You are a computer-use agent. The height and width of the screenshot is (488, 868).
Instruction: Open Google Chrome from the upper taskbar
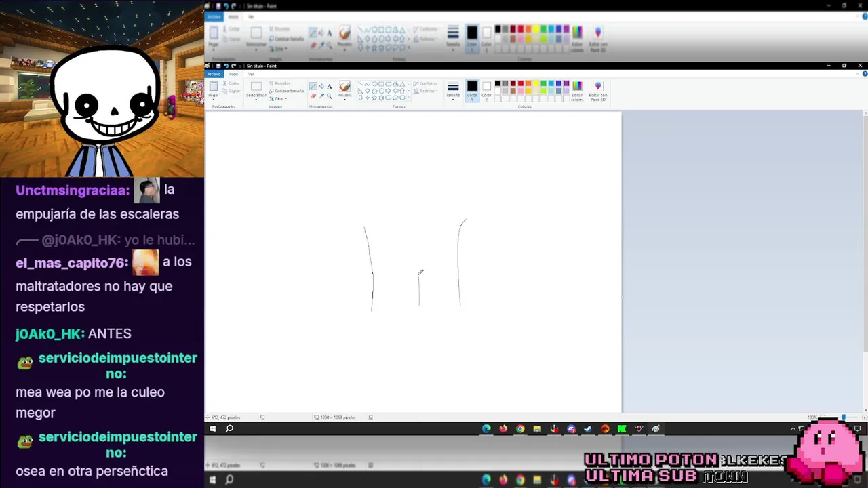(x=520, y=428)
